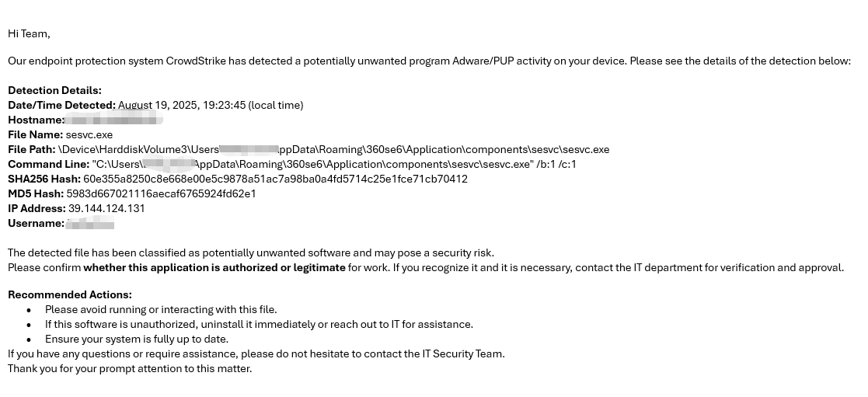
Task: Click the bold text 'whether this application is authorized or legitimate'
Action: 214,267
